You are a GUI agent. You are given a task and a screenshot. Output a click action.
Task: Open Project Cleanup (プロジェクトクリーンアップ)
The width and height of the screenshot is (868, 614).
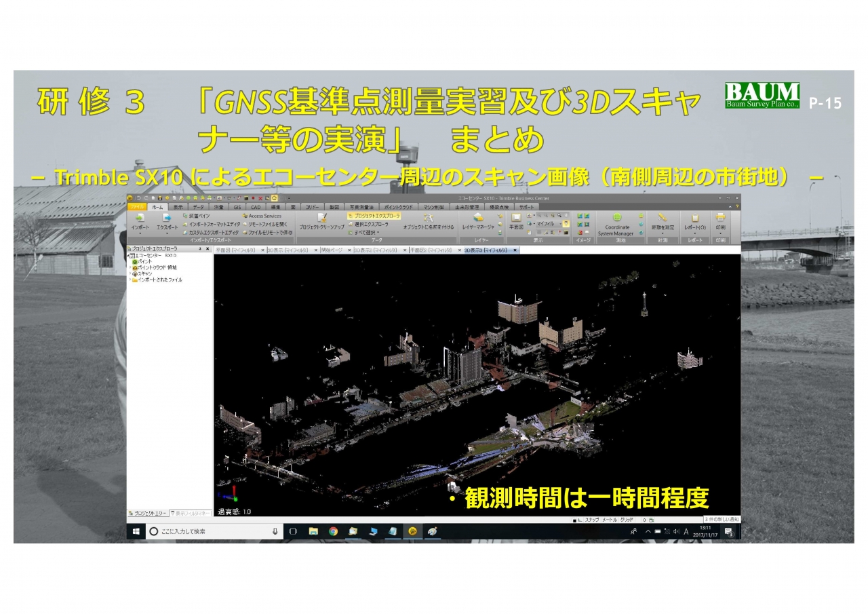(x=322, y=220)
